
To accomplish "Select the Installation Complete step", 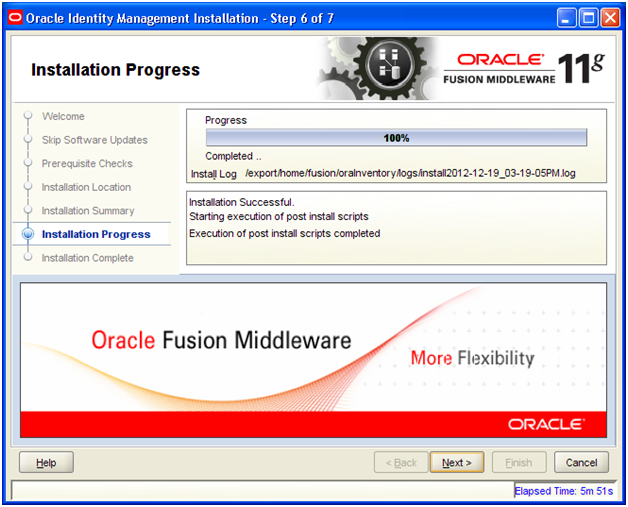I will (x=88, y=258).
